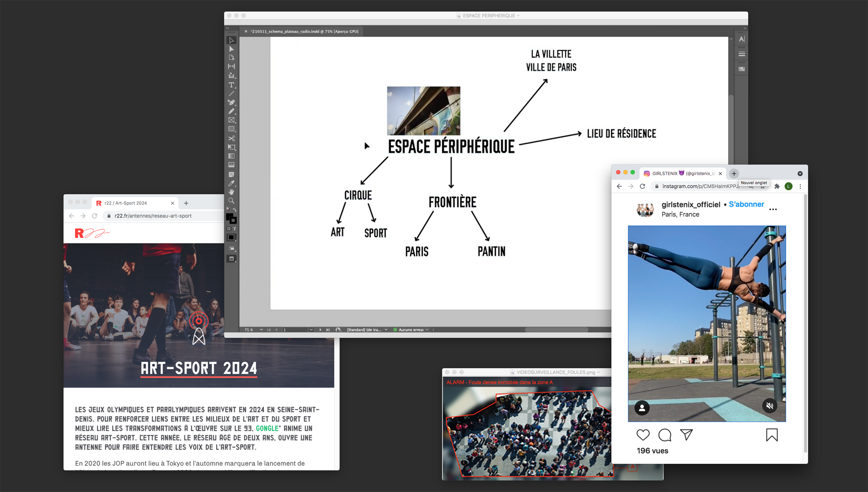Swap fill and stroke colors in InDesign
The image size is (868, 492).
235,209
